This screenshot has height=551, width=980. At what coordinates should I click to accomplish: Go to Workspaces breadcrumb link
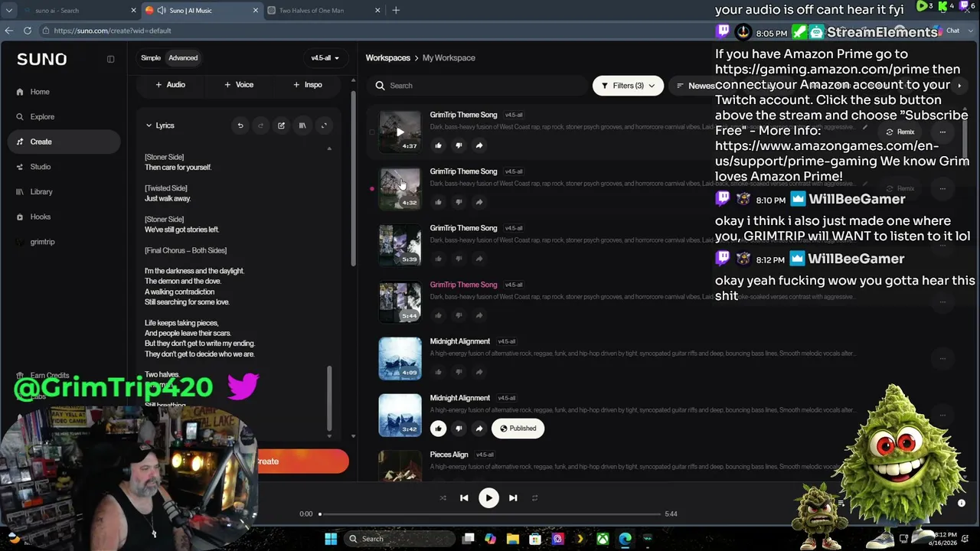(x=388, y=58)
